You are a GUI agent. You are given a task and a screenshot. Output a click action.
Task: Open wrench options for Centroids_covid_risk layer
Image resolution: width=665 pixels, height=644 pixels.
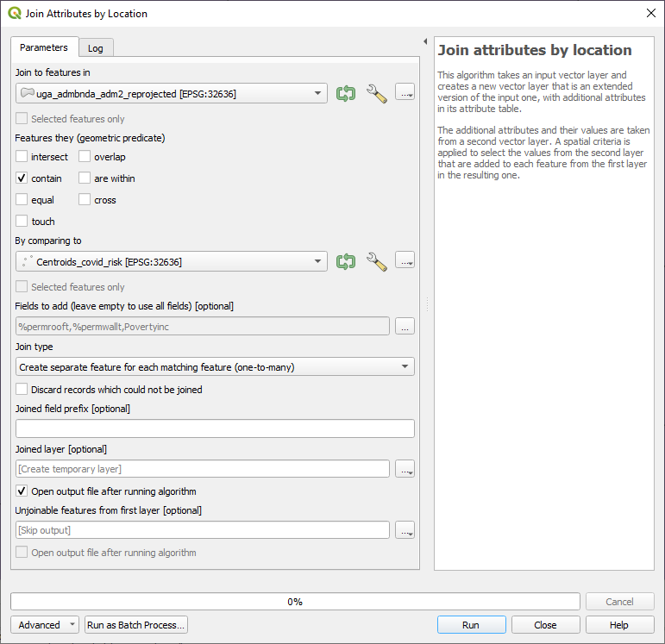point(376,261)
